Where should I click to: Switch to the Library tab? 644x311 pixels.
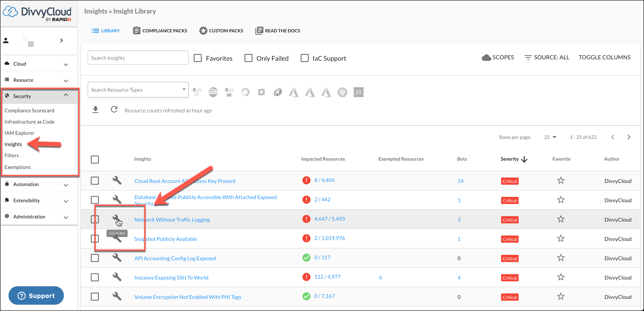[106, 31]
